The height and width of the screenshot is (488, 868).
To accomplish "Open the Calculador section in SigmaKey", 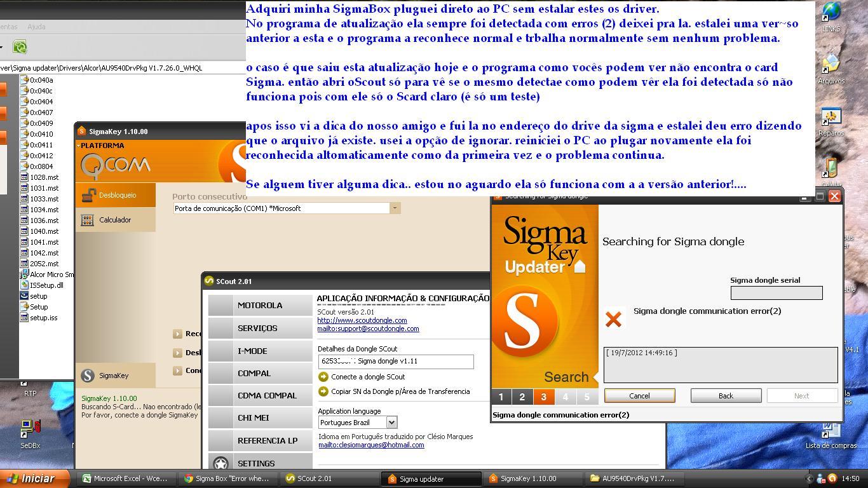I will point(116,220).
